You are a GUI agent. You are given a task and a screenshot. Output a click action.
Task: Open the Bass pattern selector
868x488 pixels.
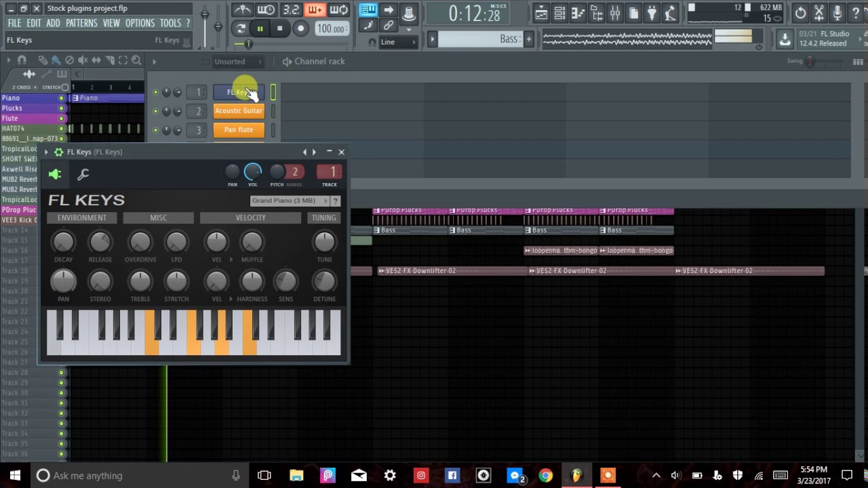click(x=479, y=39)
